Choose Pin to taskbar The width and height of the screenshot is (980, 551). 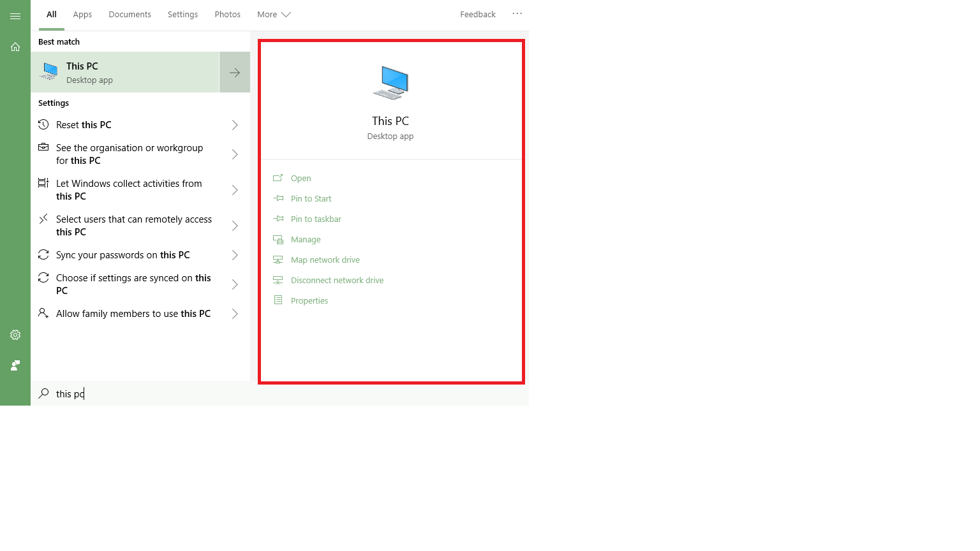coord(316,219)
